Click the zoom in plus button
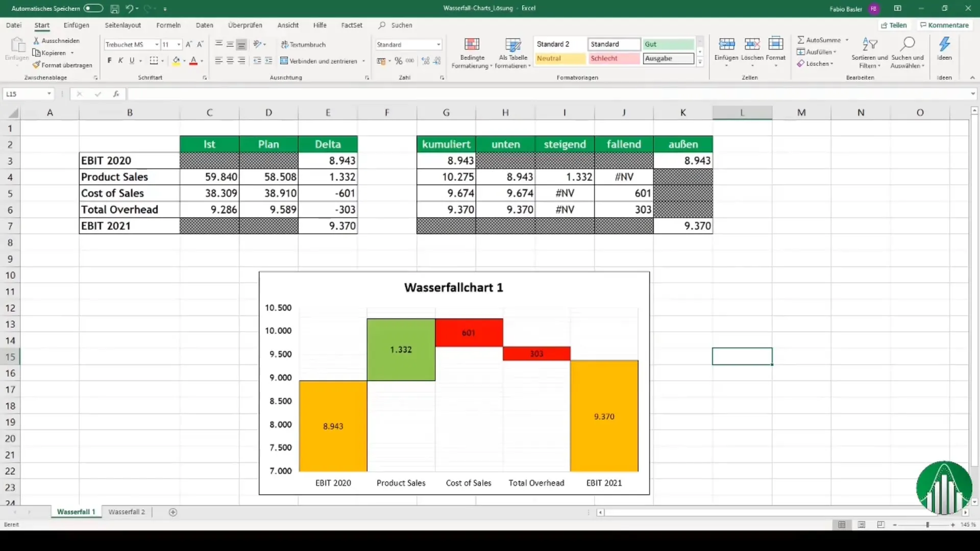980x551 pixels. 953,524
